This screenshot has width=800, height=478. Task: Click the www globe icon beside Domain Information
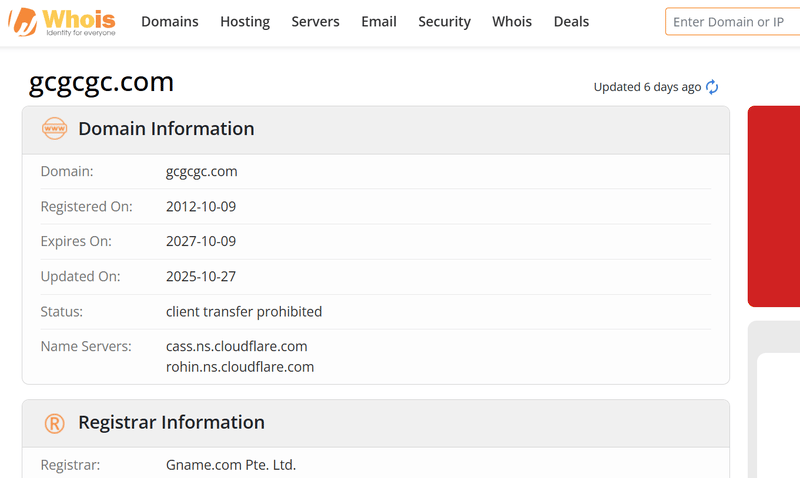54,129
